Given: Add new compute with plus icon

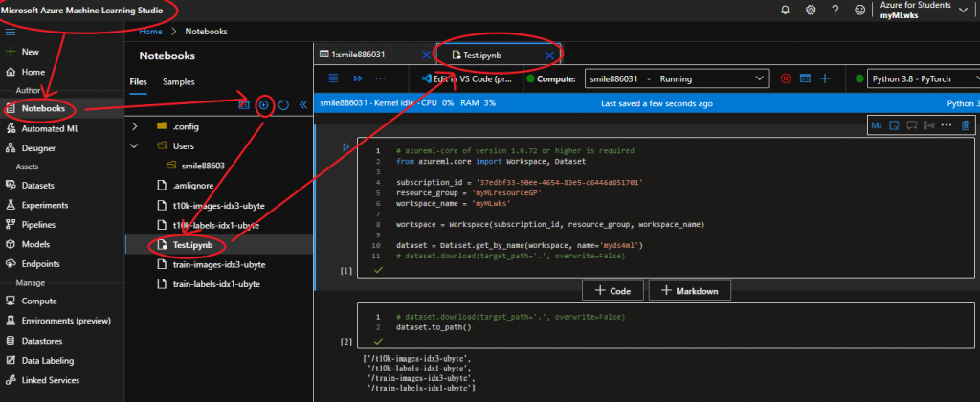Looking at the screenshot, I should [825, 78].
